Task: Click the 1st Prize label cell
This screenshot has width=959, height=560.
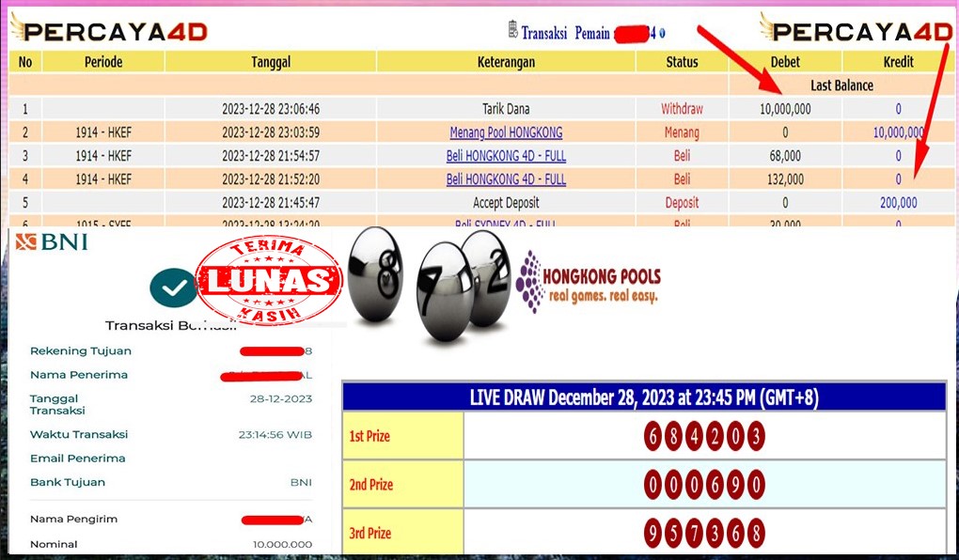Action: click(402, 436)
